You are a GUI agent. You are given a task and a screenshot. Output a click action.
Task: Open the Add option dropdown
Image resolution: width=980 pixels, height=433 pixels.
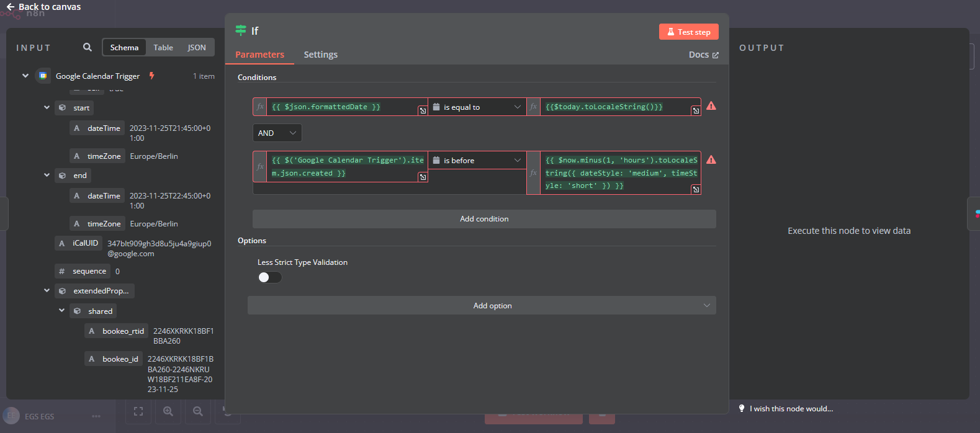click(x=482, y=305)
